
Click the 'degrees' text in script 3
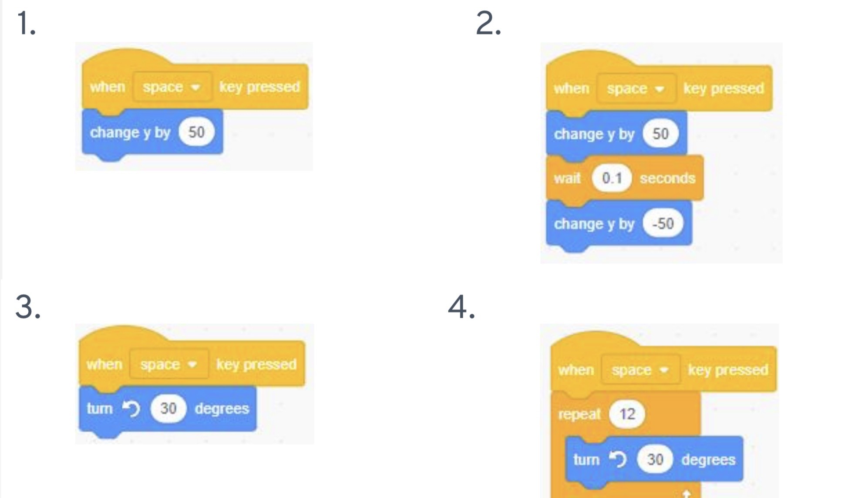coord(222,408)
